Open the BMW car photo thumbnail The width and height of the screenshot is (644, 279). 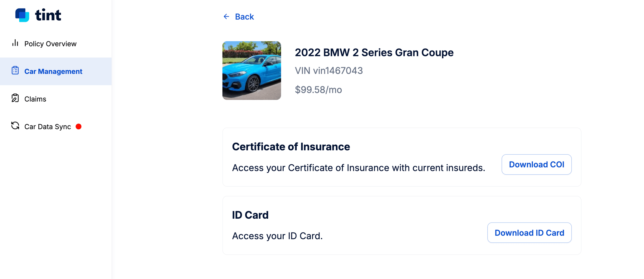point(251,70)
